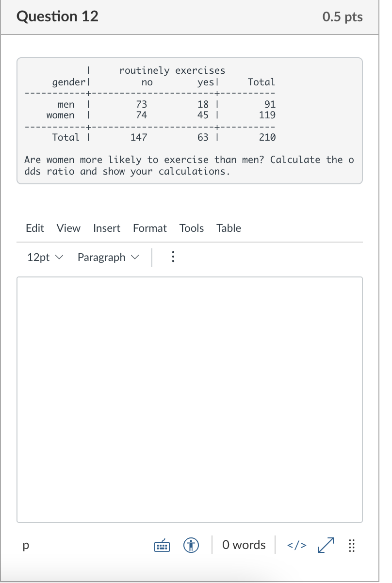Viewport: 392px width, 583px height.
Task: Open the Tools menu
Action: 191,228
